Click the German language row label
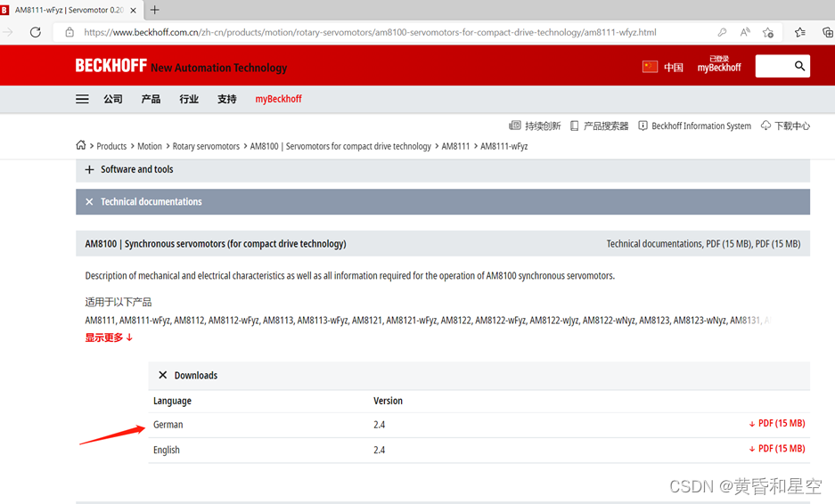 [x=168, y=425]
